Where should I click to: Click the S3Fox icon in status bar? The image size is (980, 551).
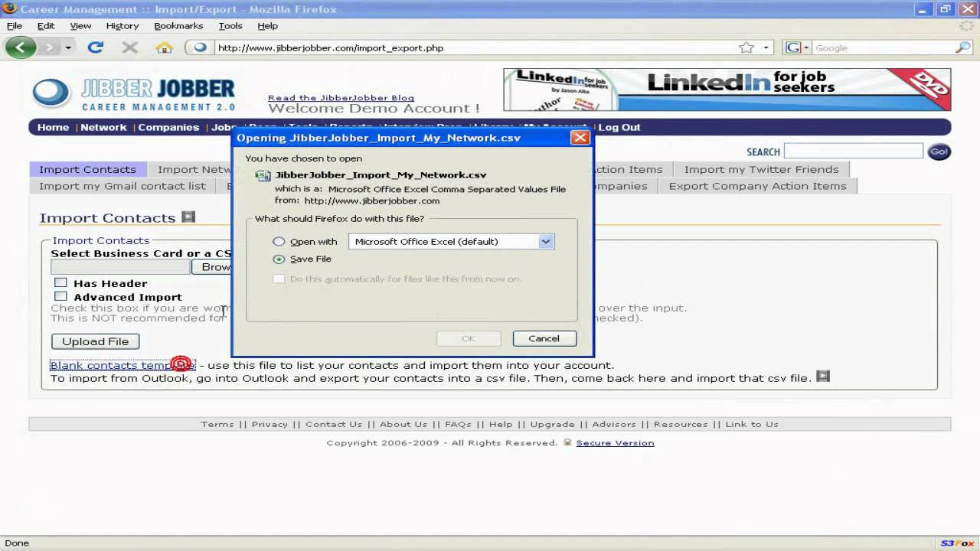[x=957, y=543]
